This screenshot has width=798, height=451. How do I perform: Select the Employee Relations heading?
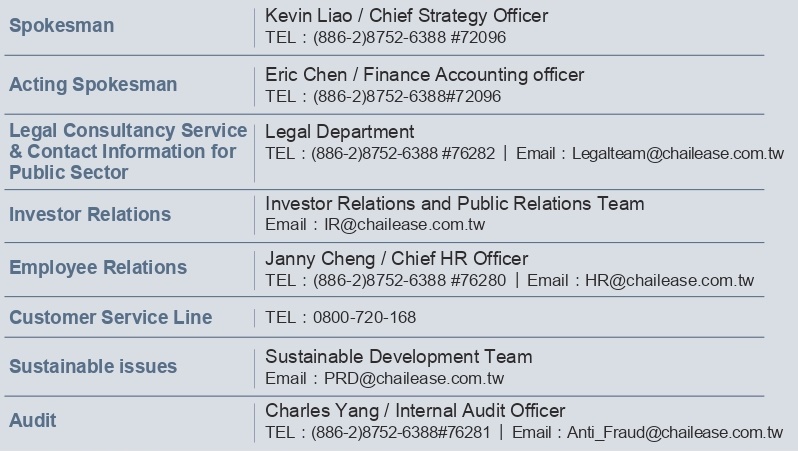[x=98, y=267]
